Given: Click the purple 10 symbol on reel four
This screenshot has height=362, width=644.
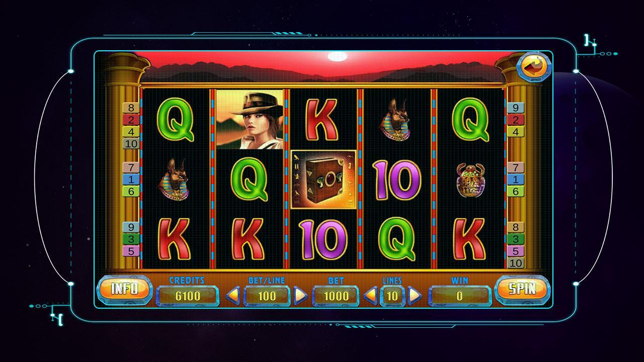Looking at the screenshot, I should coord(397,179).
